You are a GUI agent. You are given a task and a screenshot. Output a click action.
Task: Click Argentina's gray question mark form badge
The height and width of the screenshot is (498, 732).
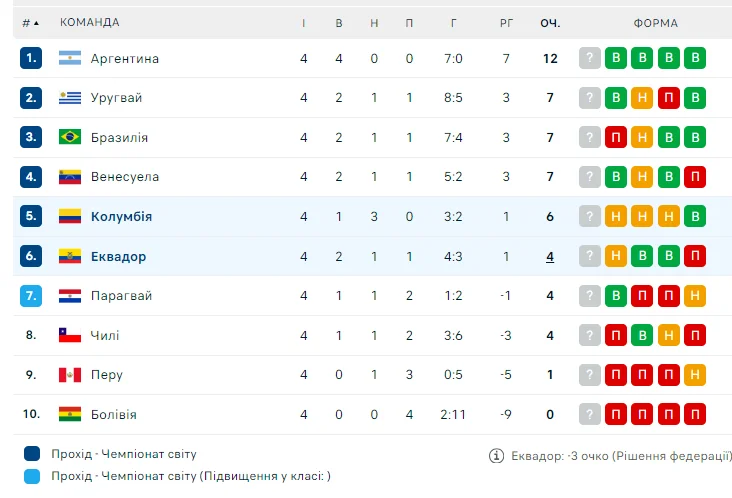pos(590,58)
